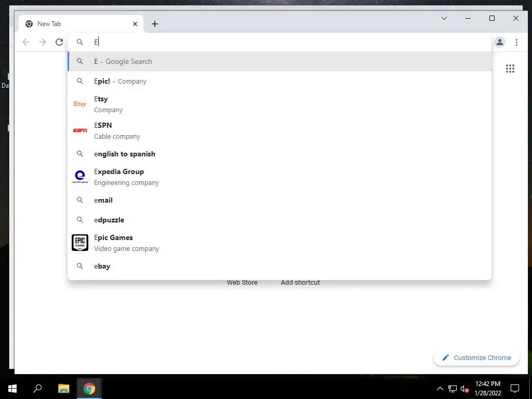The width and height of the screenshot is (532, 399).
Task: Open the Web Store shortcut
Action: [242, 282]
